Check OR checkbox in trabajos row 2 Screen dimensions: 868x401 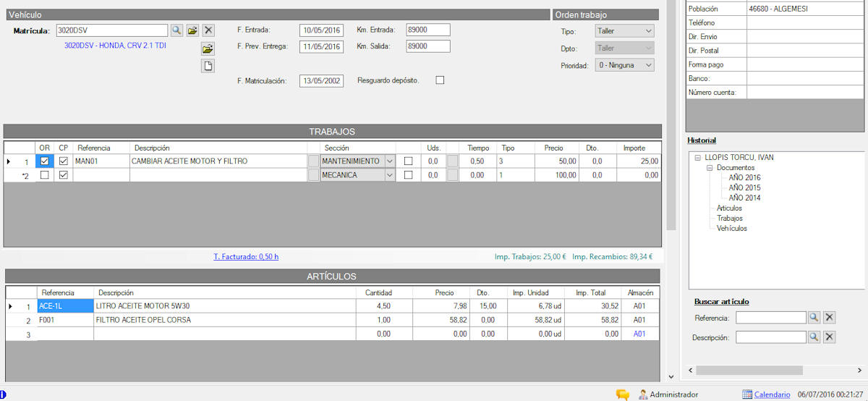coord(45,174)
